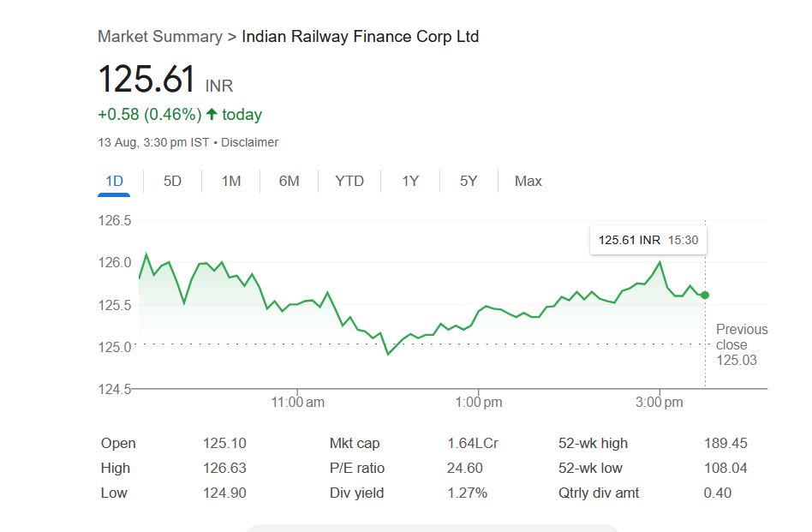Click the green up arrow beside today
This screenshot has height=532, width=812.
(212, 115)
